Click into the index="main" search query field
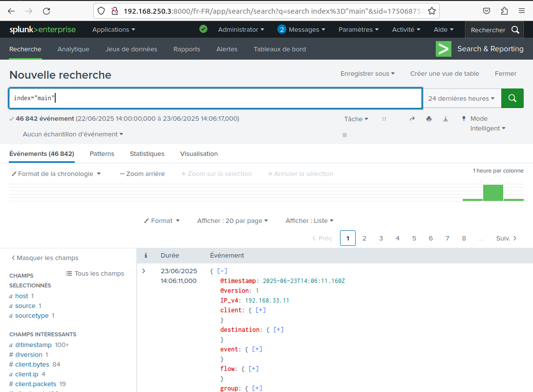The width and height of the screenshot is (533, 392). click(x=215, y=98)
